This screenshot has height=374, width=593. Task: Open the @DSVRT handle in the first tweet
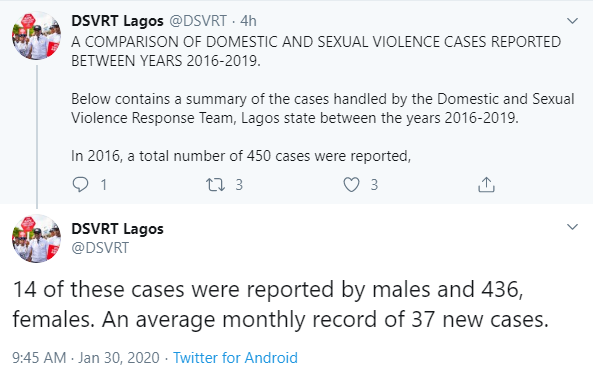coord(198,21)
